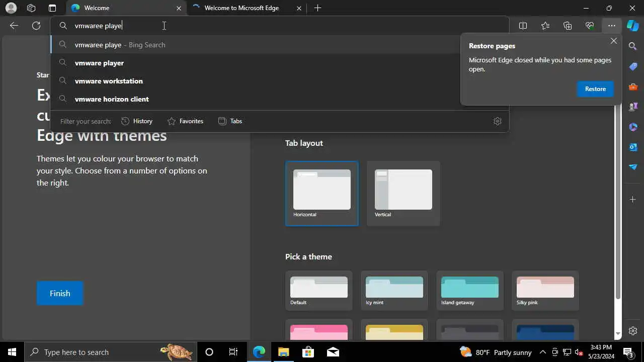Image resolution: width=644 pixels, height=362 pixels.
Task: Pick the Icy mint theme
Action: [x=394, y=291]
